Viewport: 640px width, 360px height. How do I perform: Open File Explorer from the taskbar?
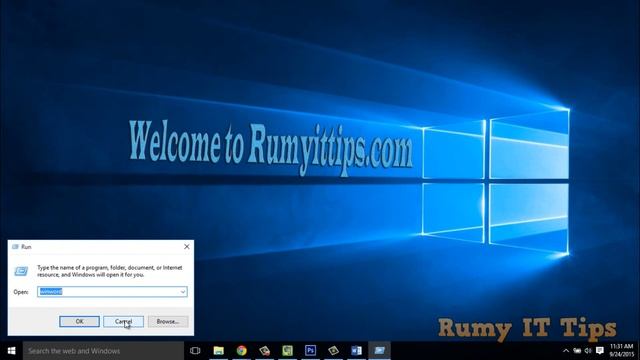coord(219,351)
